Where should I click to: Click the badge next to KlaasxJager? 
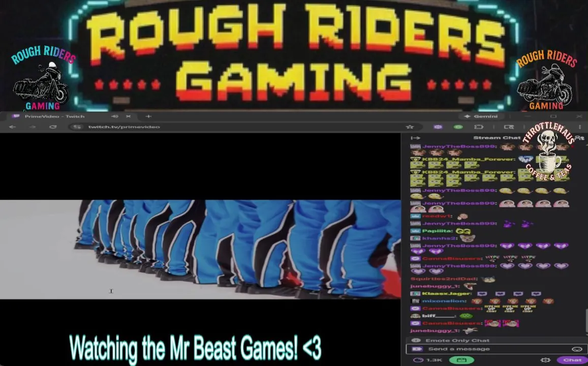[415, 294]
